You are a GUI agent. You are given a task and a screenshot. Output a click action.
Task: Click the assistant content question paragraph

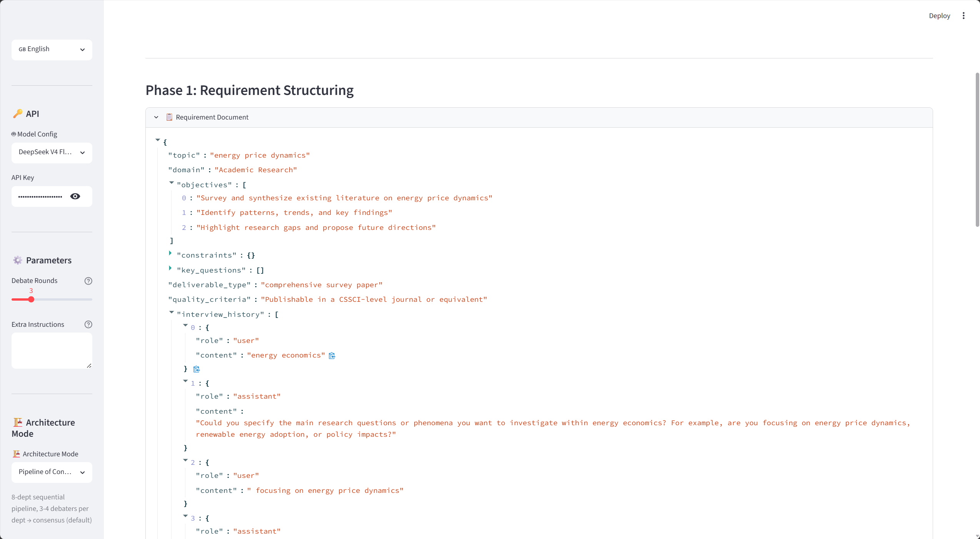pos(553,429)
